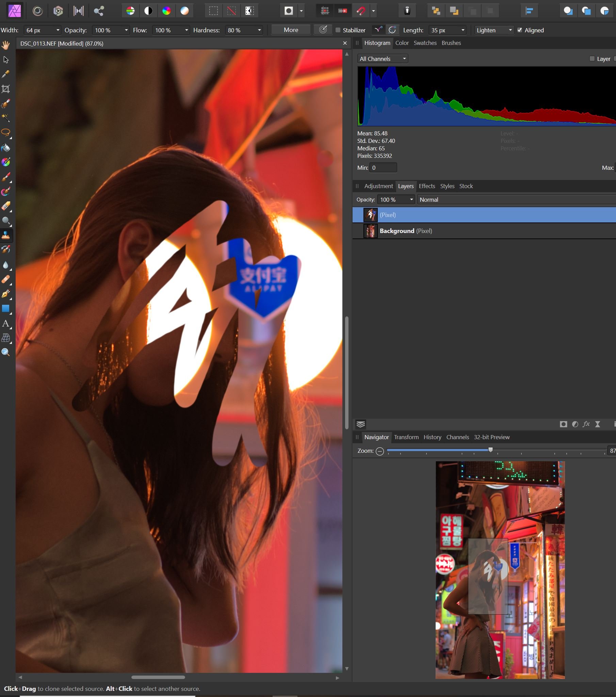Open the Layers panel Opacity dropdown

[411, 200]
